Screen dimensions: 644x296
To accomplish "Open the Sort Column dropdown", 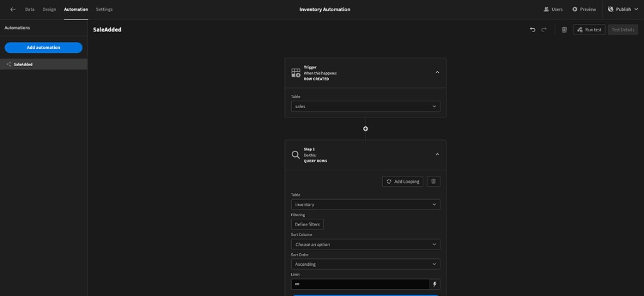I will pos(365,244).
